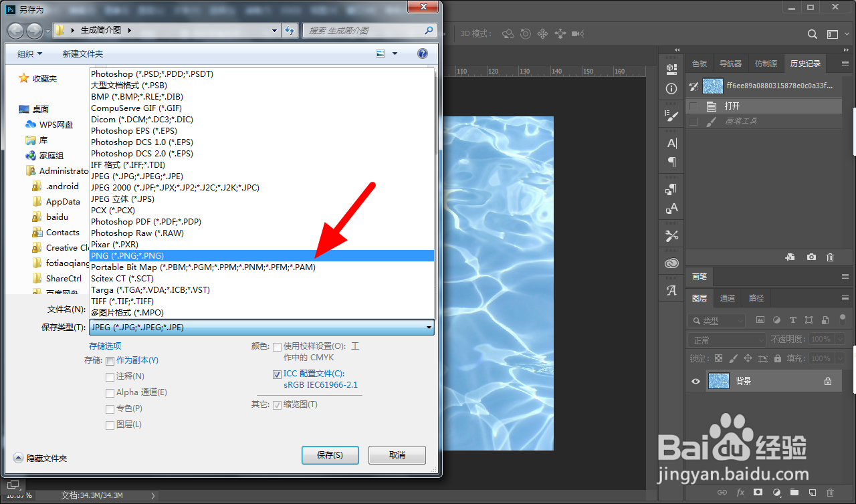Click the dialog Forward navigation arrow
The width and height of the screenshot is (856, 504).
tap(34, 30)
